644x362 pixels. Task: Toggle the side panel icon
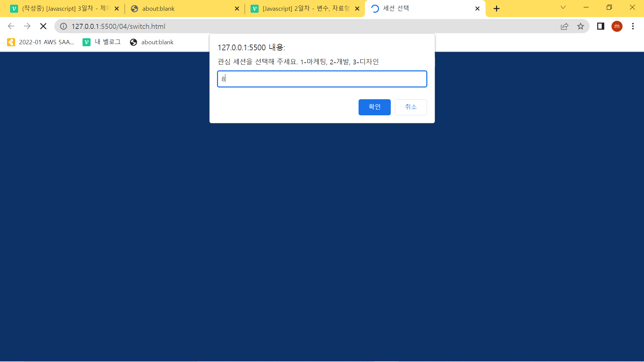(x=600, y=26)
